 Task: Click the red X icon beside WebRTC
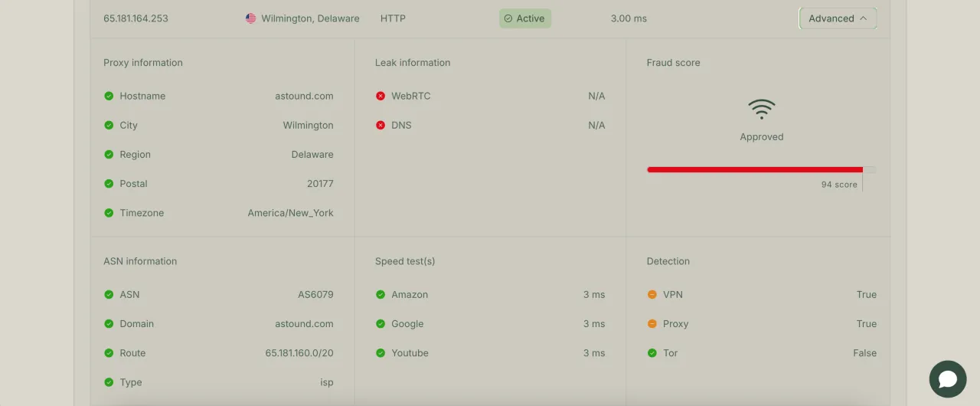pyautogui.click(x=381, y=97)
